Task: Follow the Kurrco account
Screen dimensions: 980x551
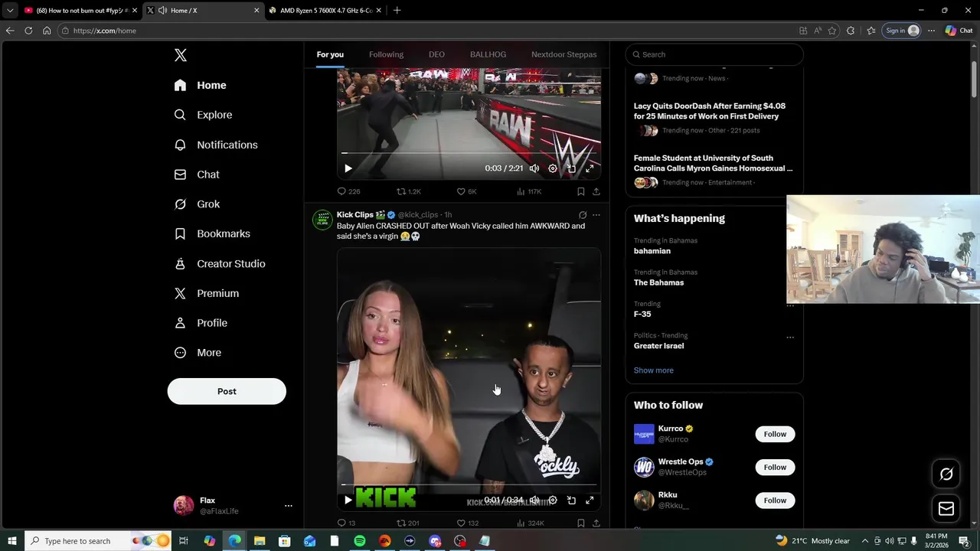Action: [775, 434]
